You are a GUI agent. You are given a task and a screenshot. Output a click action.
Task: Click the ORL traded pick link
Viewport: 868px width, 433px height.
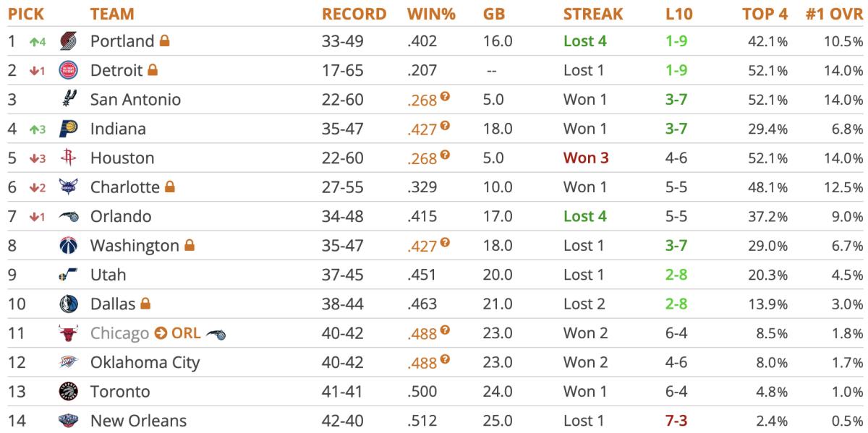pyautogui.click(x=186, y=333)
